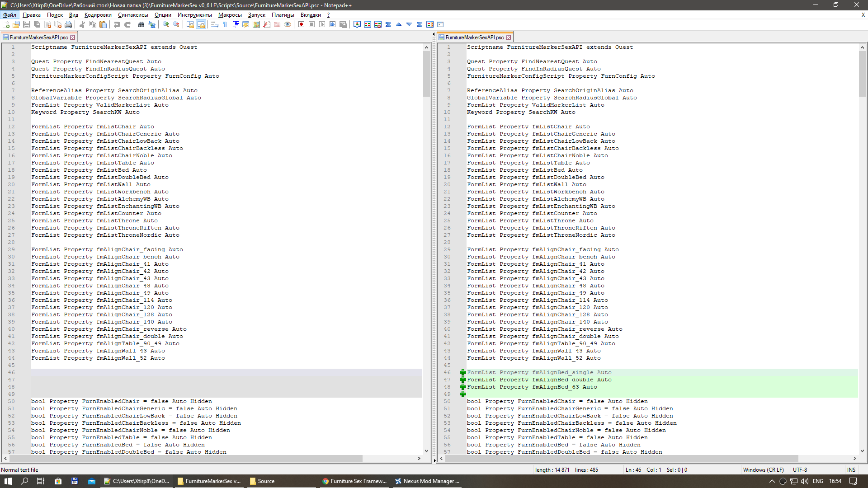Run macro multiple times icon
This screenshot has width=868, height=488.
pyautogui.click(x=333, y=24)
